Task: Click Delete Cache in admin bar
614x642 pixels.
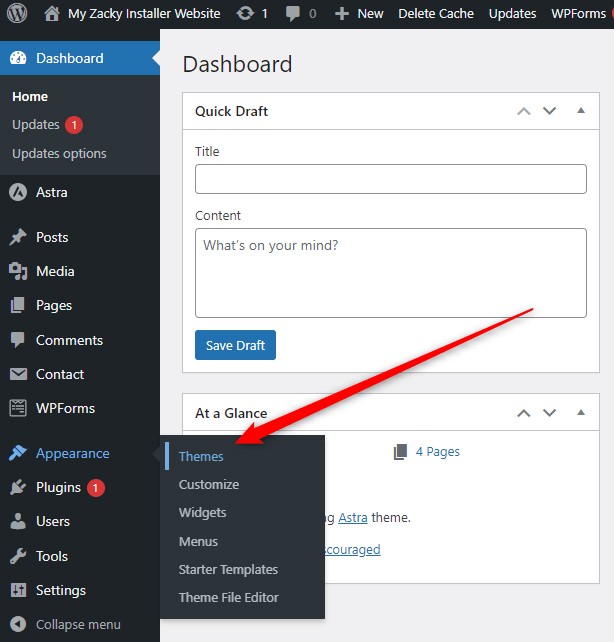Action: pos(436,14)
